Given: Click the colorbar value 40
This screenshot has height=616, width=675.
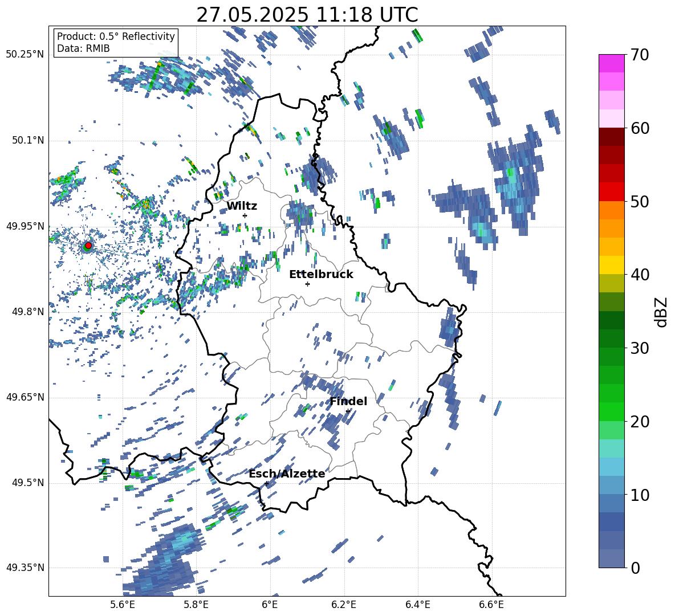Looking at the screenshot, I should coord(640,275).
